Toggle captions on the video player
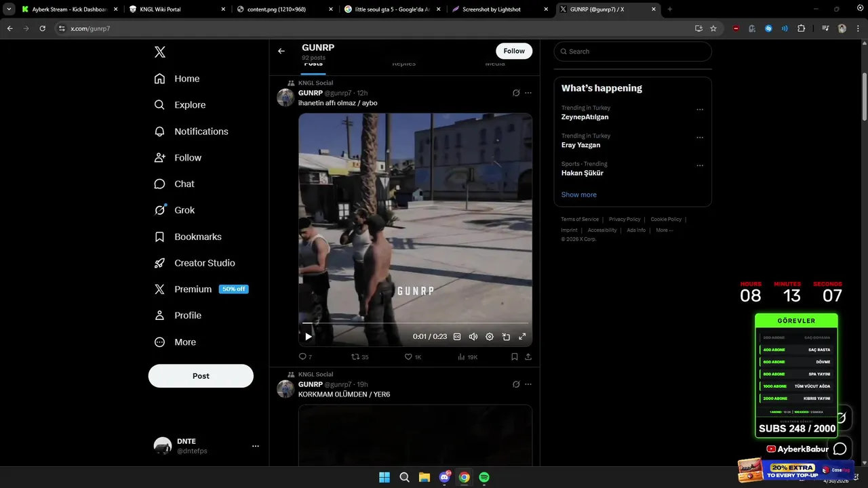The image size is (868, 488). coord(457,336)
